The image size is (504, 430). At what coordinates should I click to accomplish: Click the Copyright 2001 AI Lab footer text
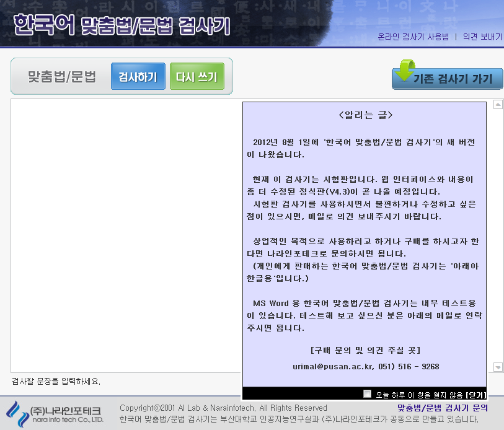(223, 408)
